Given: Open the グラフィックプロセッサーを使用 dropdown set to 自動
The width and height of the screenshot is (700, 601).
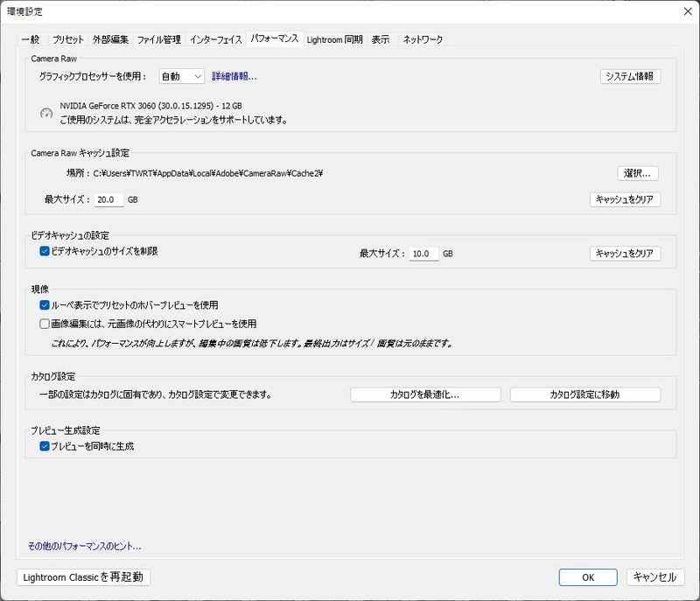Looking at the screenshot, I should 183,78.
